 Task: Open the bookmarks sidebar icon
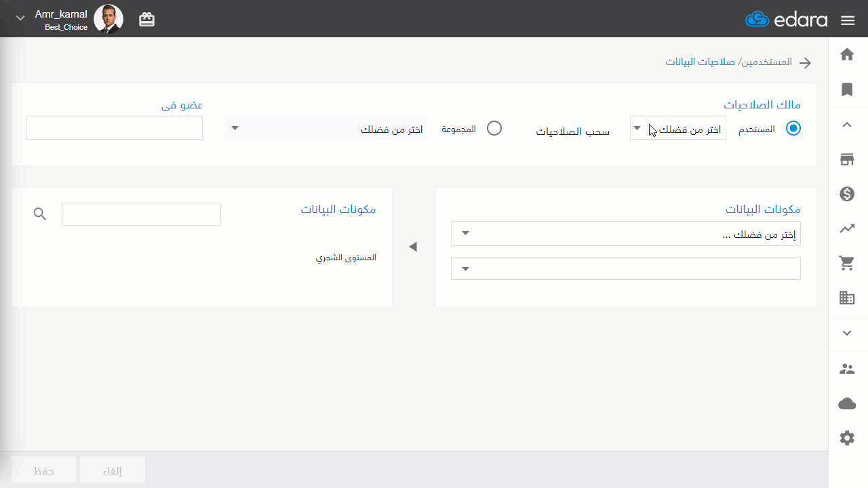847,89
